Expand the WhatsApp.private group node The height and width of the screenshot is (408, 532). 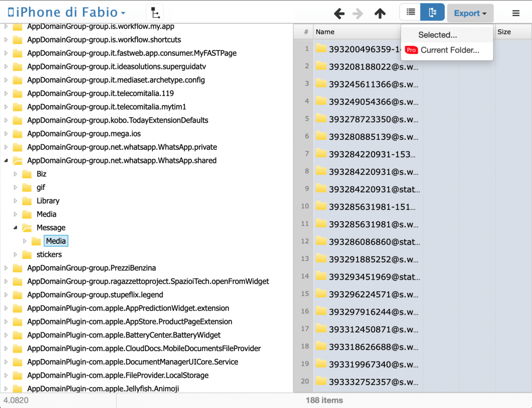[6, 147]
